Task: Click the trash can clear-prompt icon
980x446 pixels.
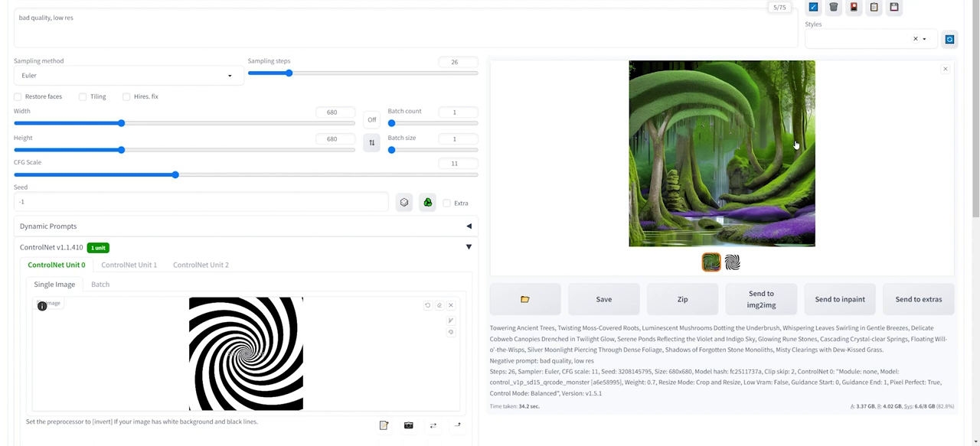Action: (834, 7)
